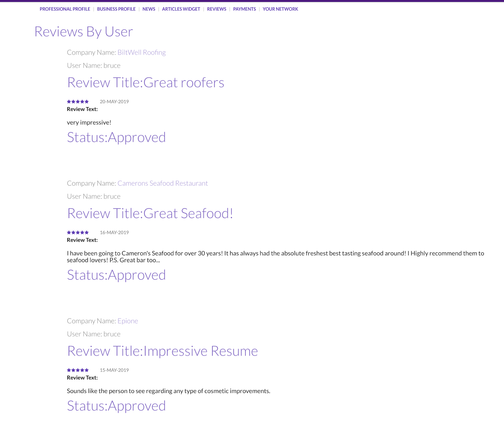This screenshot has height=428, width=504.
Task: Open Your Network from the nav bar
Action: pyautogui.click(x=280, y=9)
